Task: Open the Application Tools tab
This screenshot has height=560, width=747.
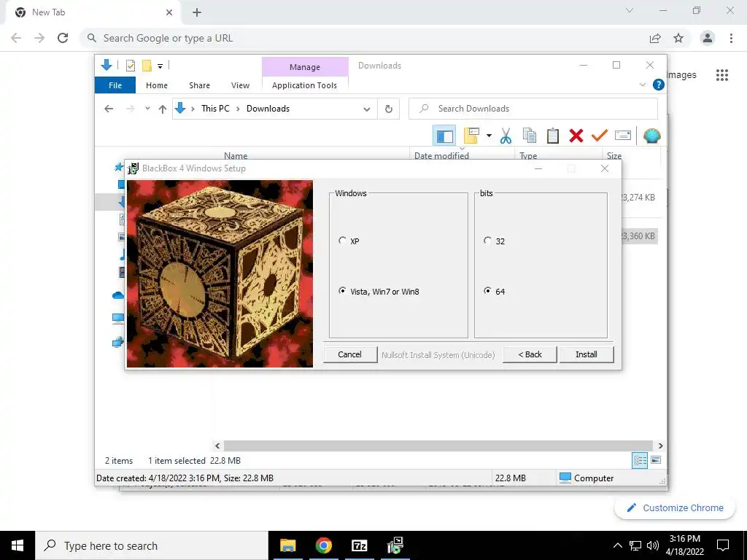Action: [x=304, y=85]
